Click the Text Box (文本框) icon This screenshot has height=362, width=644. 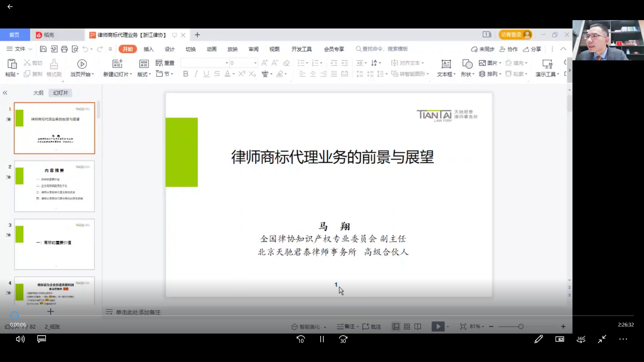point(446,64)
